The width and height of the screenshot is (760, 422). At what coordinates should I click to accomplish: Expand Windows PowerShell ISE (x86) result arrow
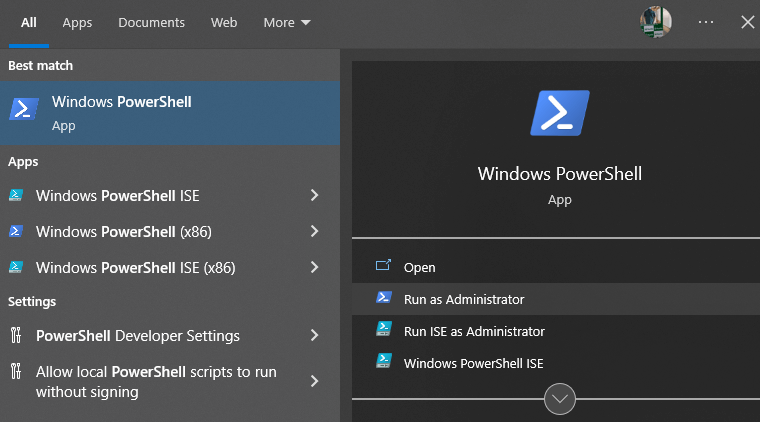315,267
